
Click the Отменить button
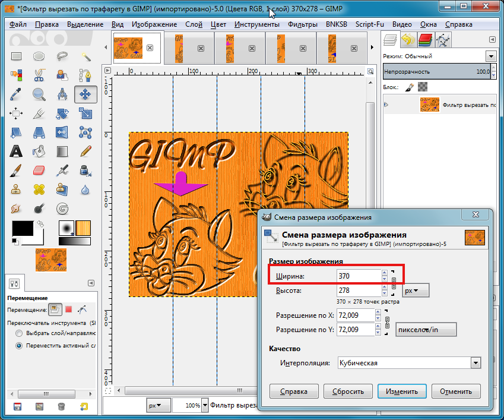click(x=456, y=391)
